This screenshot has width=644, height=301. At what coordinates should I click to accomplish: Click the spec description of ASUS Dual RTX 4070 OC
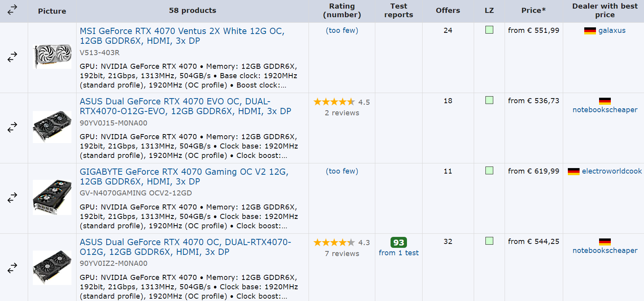(189, 287)
